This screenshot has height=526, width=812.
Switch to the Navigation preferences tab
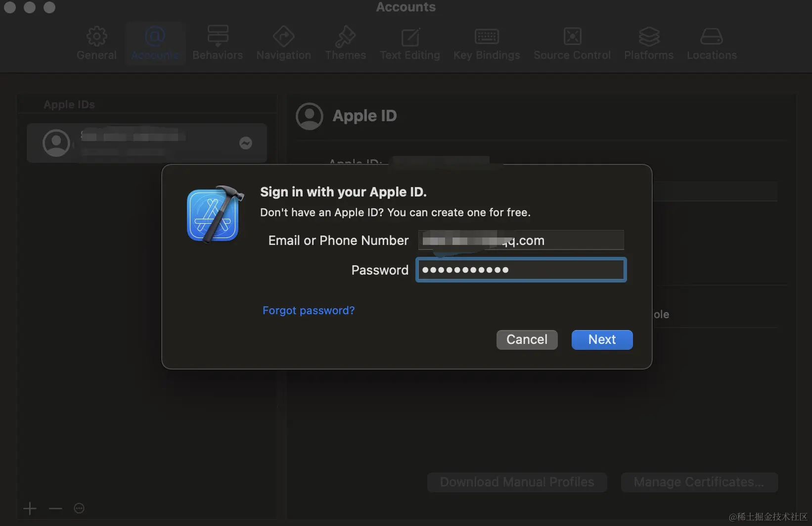click(x=283, y=44)
